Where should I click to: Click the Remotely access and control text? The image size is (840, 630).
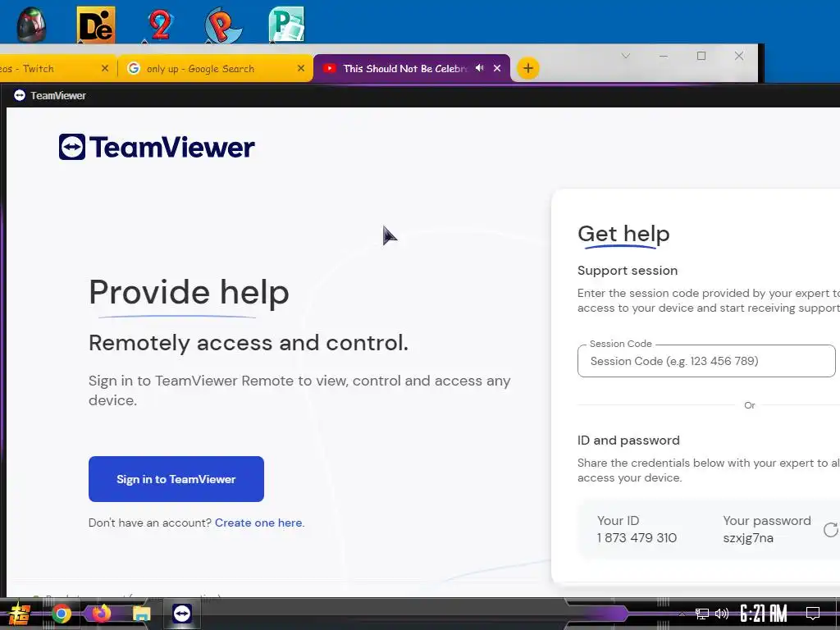(249, 343)
